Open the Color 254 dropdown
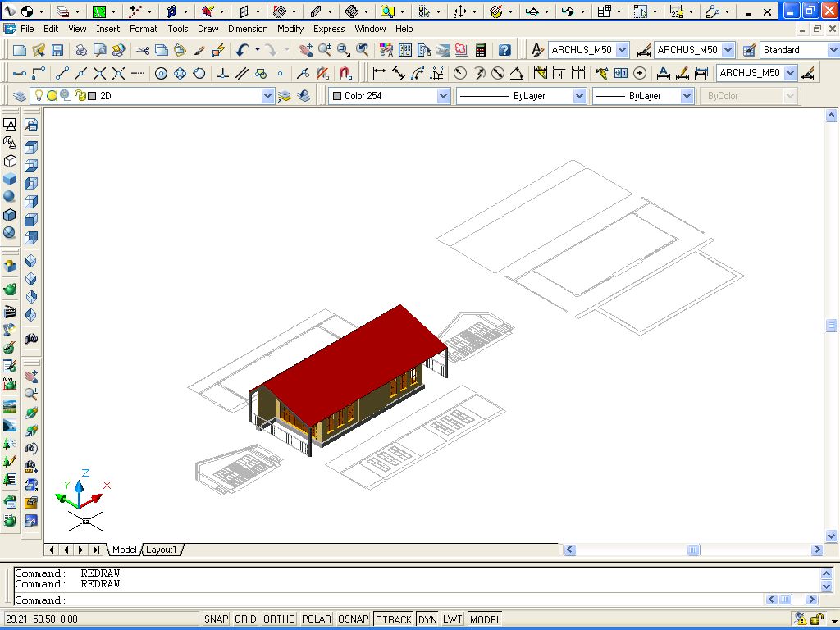The width and height of the screenshot is (840, 630). 443,96
